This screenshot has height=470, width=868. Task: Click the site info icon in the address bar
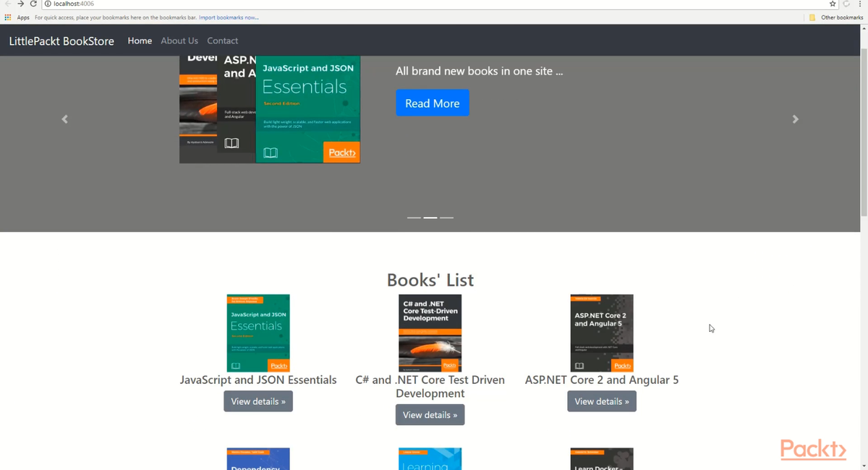(x=48, y=4)
